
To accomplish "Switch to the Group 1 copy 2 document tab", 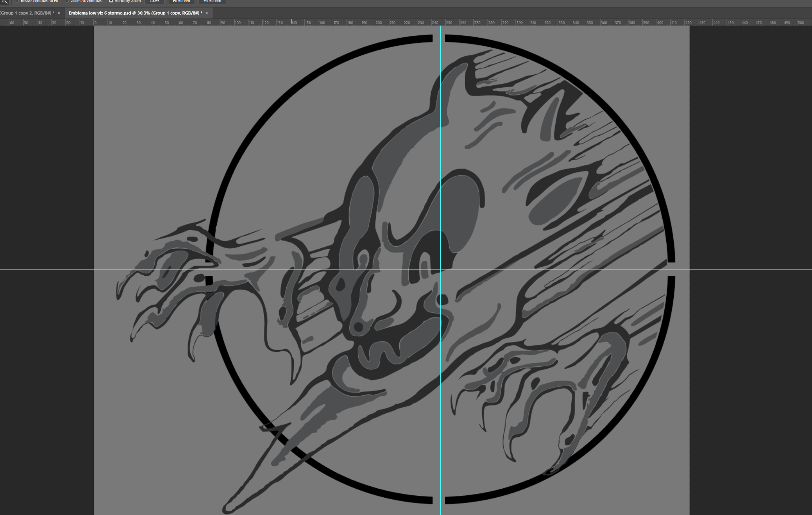I will tap(27, 13).
